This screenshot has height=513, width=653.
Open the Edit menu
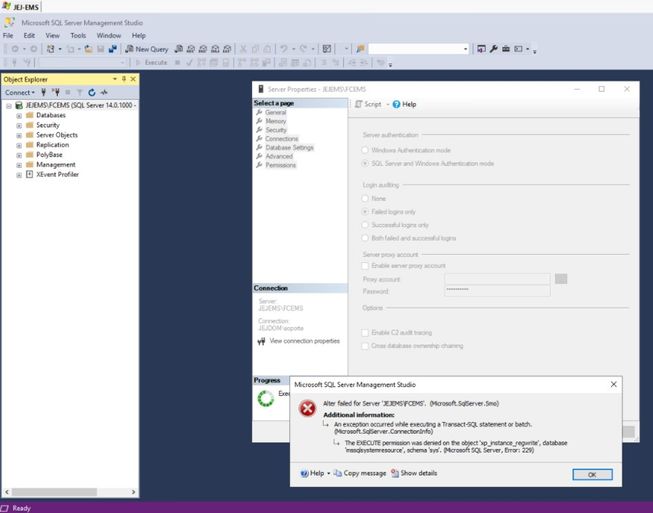29,35
